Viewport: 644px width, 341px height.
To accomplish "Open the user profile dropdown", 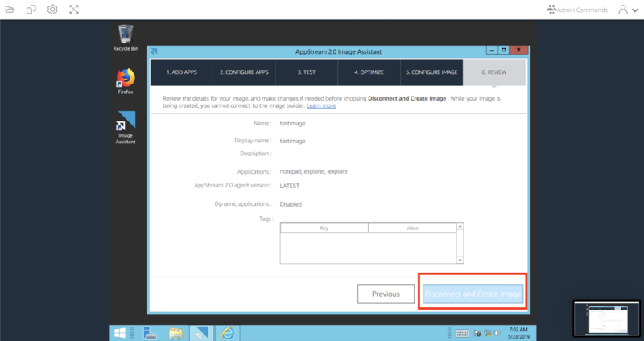I will (628, 10).
